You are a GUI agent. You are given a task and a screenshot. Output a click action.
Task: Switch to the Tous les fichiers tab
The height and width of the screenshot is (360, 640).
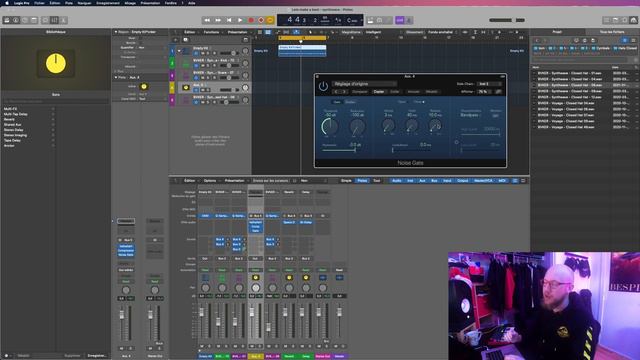point(612,32)
